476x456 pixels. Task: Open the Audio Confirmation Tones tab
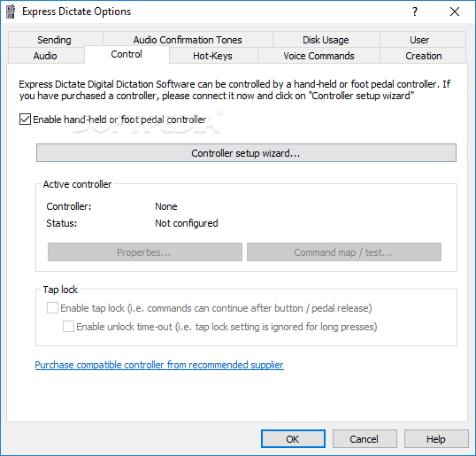(x=188, y=40)
